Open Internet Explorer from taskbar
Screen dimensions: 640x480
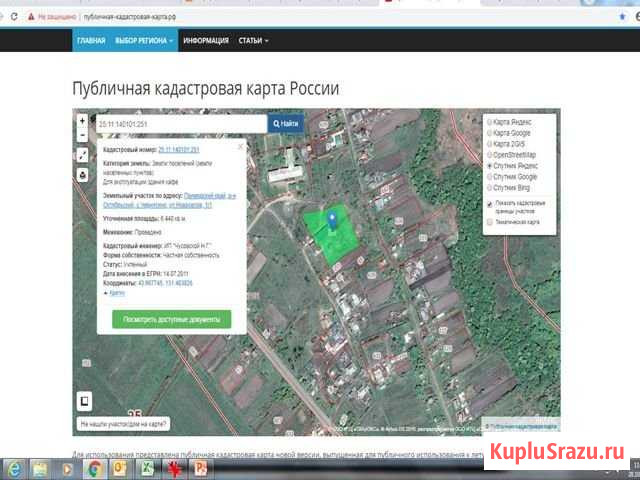click(15, 470)
